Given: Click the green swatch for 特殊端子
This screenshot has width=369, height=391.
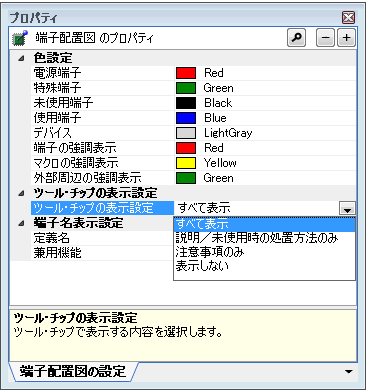Looking at the screenshot, I should pyautogui.click(x=186, y=88).
